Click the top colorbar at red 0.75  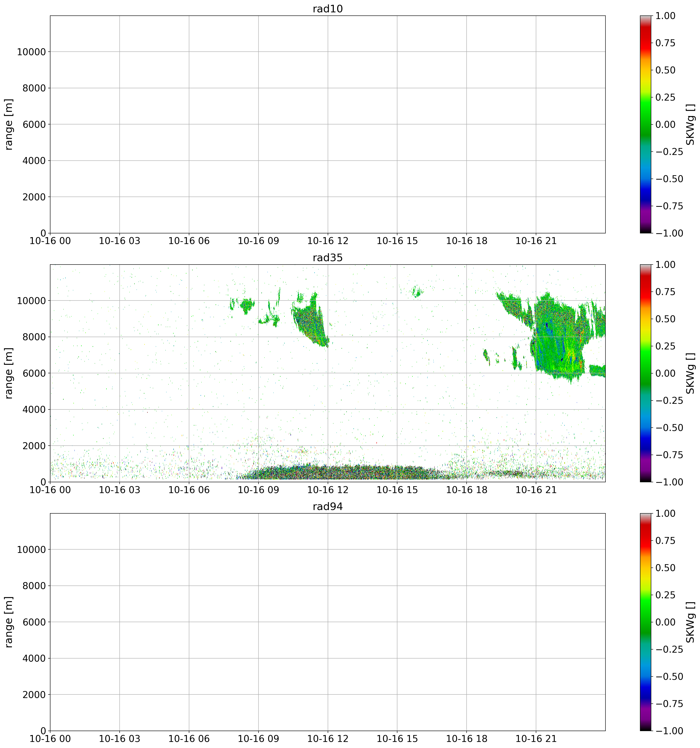646,43
